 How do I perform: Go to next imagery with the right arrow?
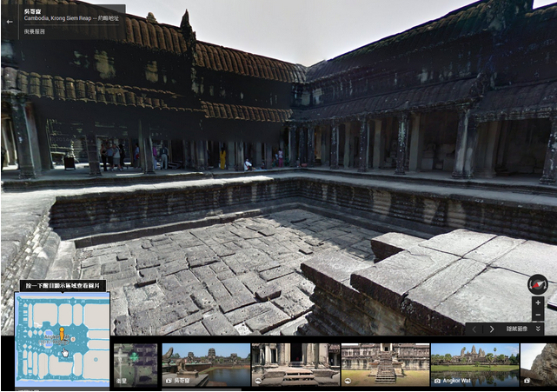coord(492,329)
